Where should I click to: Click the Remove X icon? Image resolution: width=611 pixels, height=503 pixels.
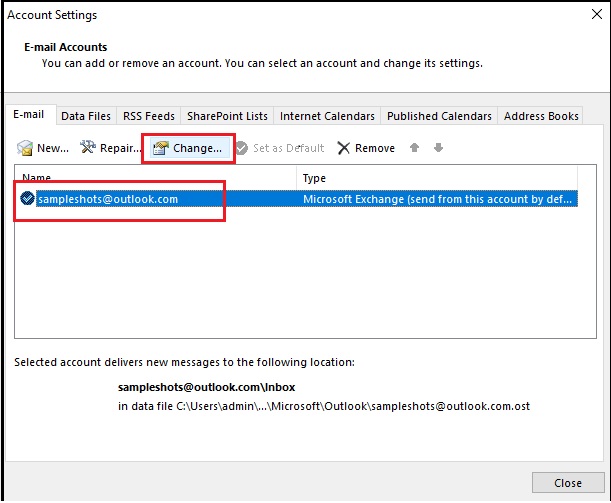click(344, 148)
